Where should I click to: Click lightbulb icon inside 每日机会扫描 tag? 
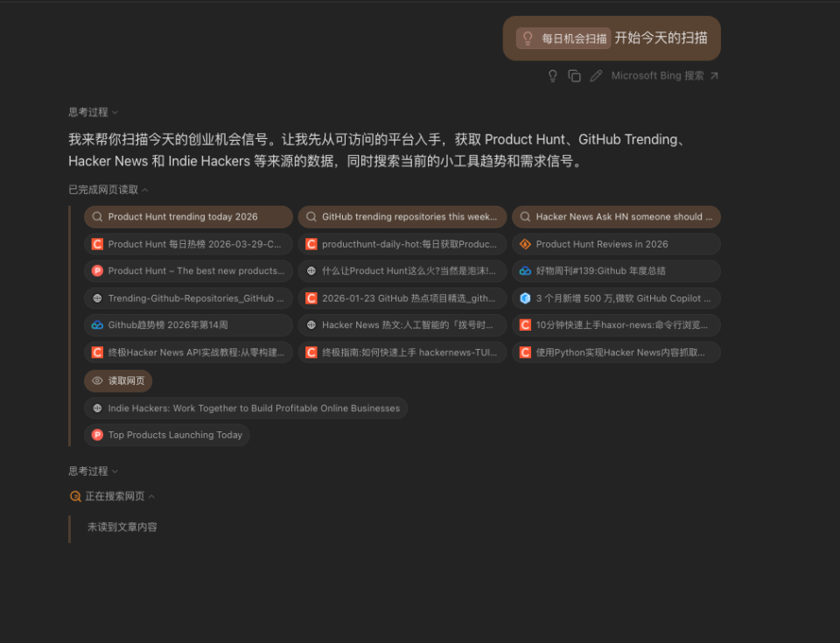pyautogui.click(x=528, y=38)
